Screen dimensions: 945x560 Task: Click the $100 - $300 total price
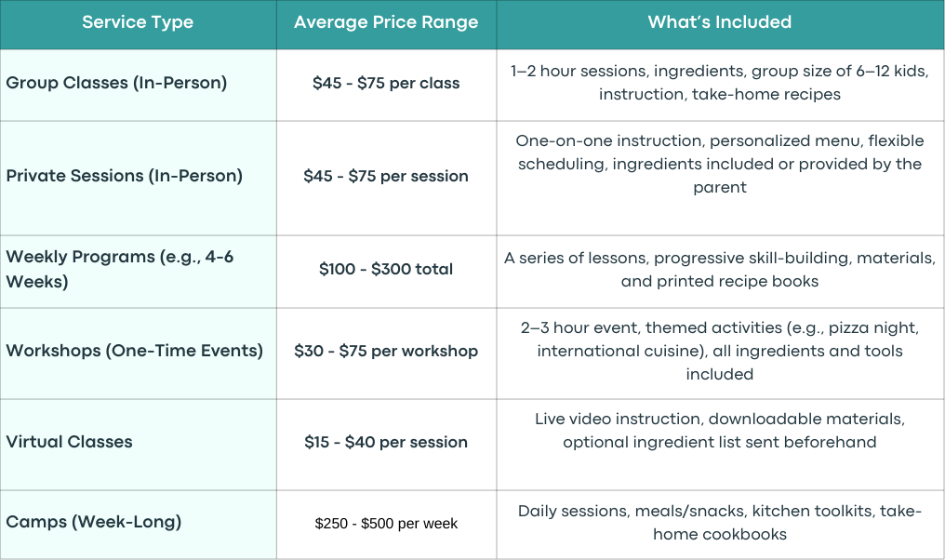coord(386,269)
